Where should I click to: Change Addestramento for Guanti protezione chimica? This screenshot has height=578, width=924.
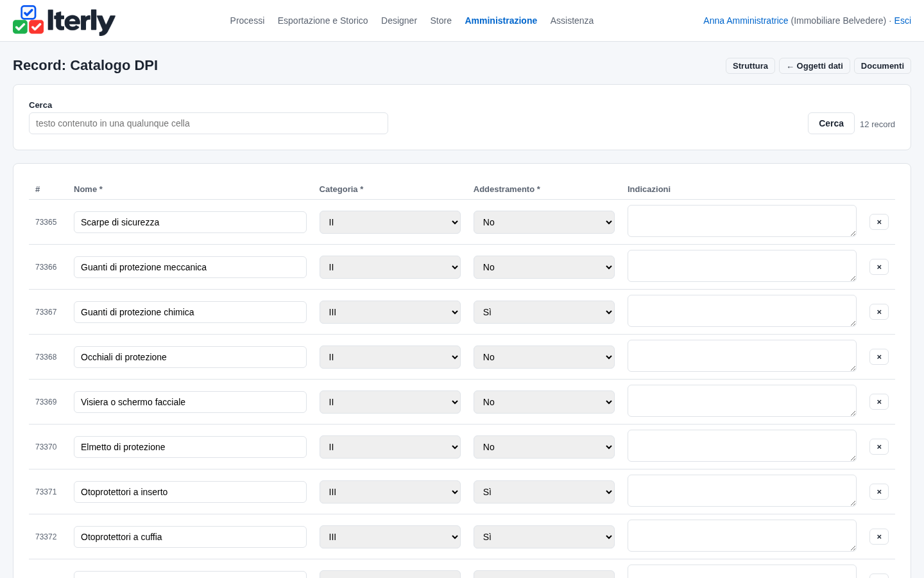click(x=544, y=312)
